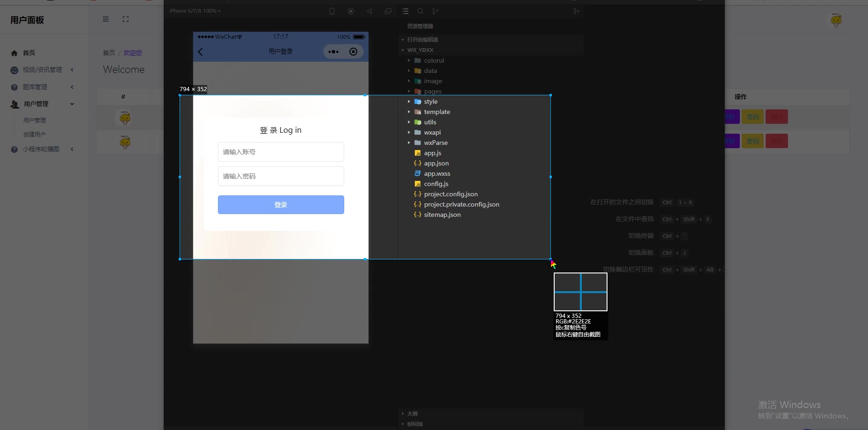Open the app.json file
Image resolution: width=868 pixels, height=430 pixels.
click(436, 164)
